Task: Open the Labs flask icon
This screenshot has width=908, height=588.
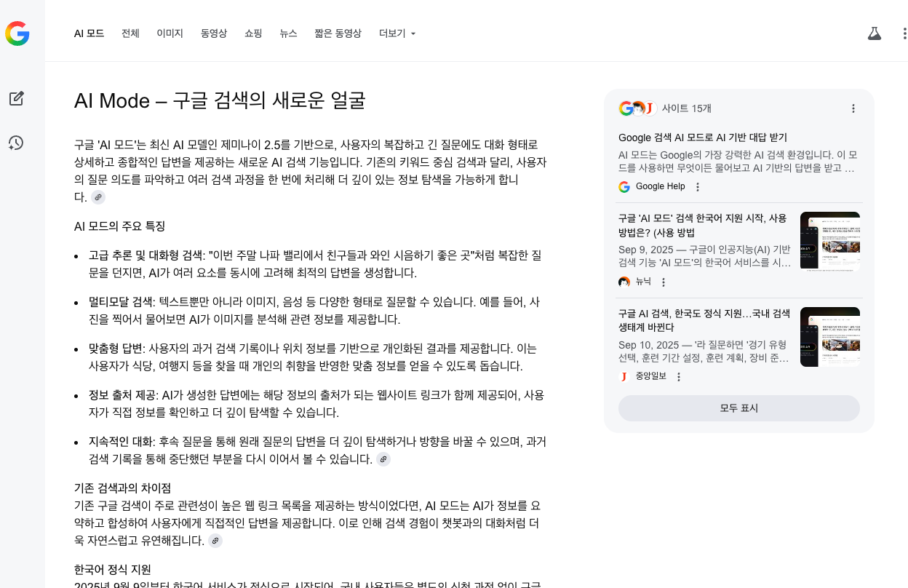Action: (875, 33)
